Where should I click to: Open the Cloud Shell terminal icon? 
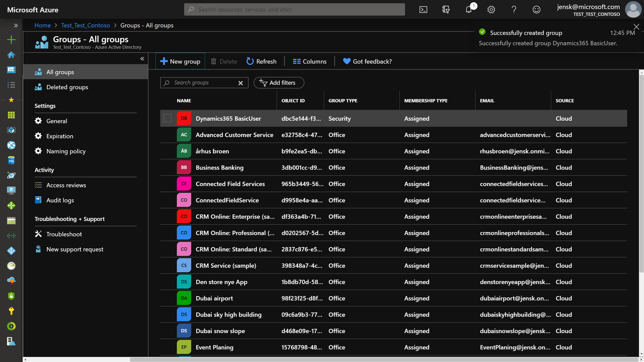[x=423, y=10]
